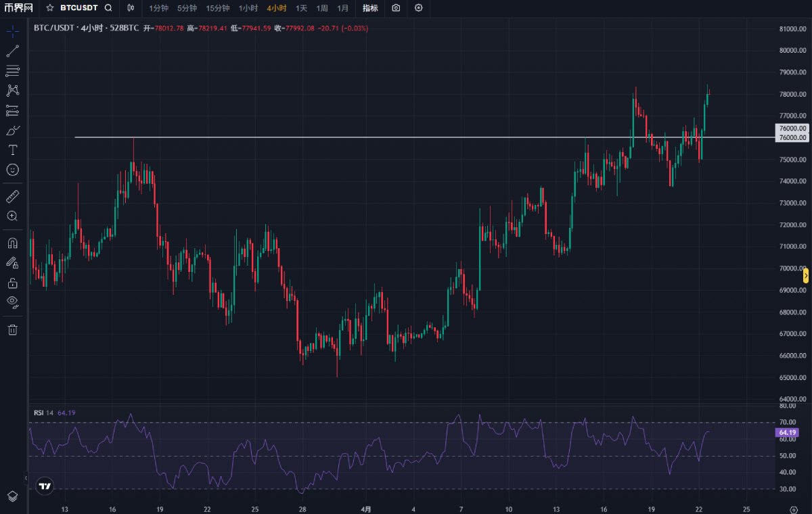The height and width of the screenshot is (514, 812).
Task: Take a chart snapshot with camera icon
Action: 396,8
